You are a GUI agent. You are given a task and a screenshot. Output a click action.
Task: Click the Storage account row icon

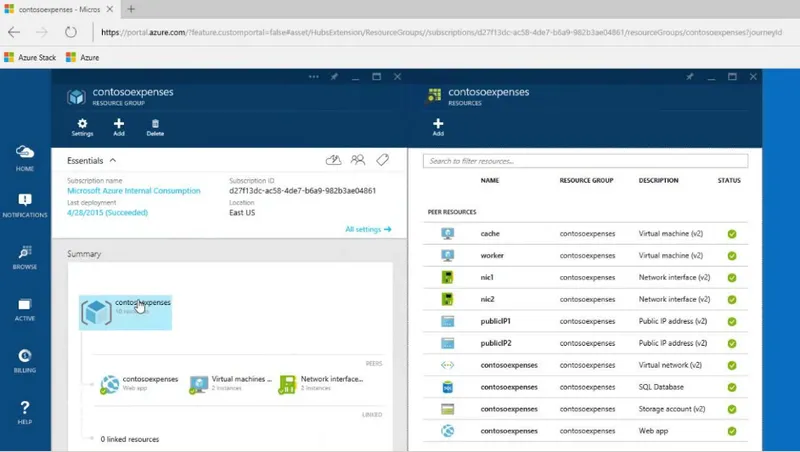coord(447,409)
